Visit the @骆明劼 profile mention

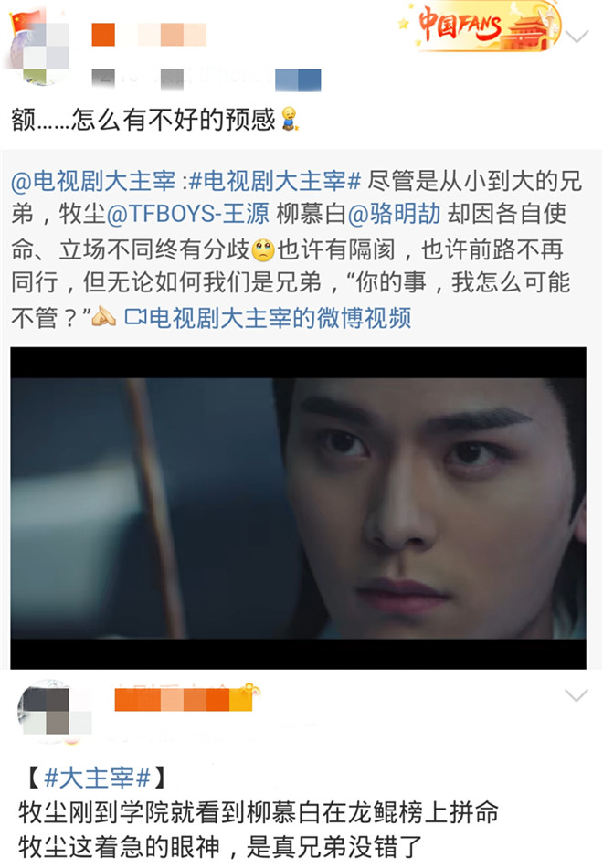394,214
